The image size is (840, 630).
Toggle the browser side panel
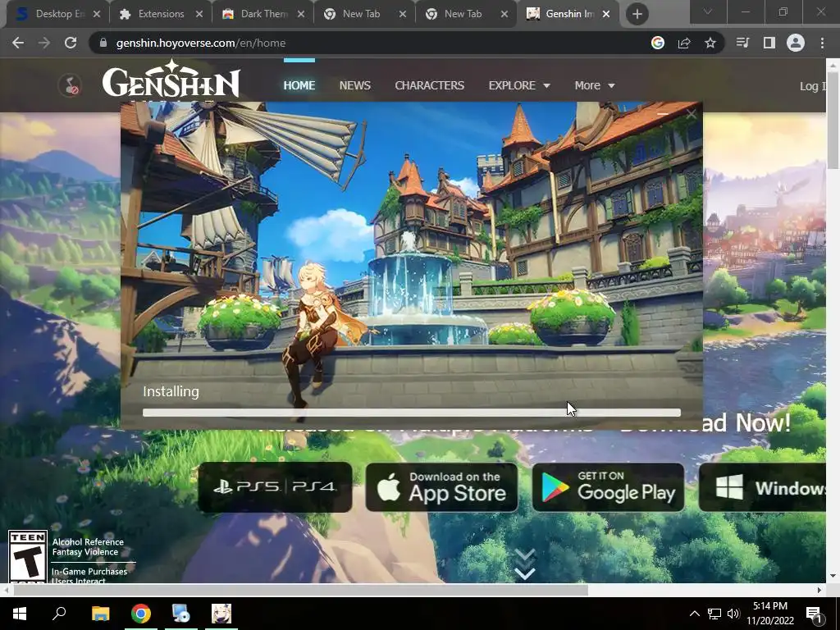[769, 43]
